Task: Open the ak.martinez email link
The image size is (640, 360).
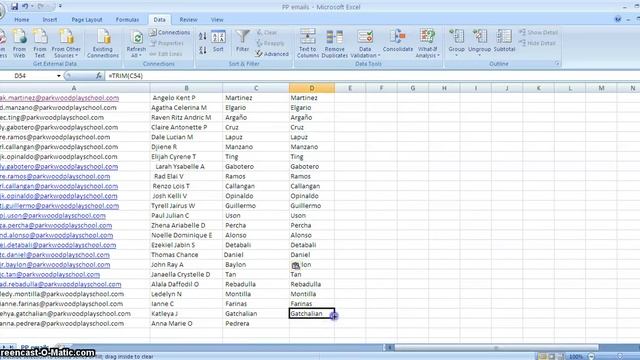Action: click(x=60, y=98)
